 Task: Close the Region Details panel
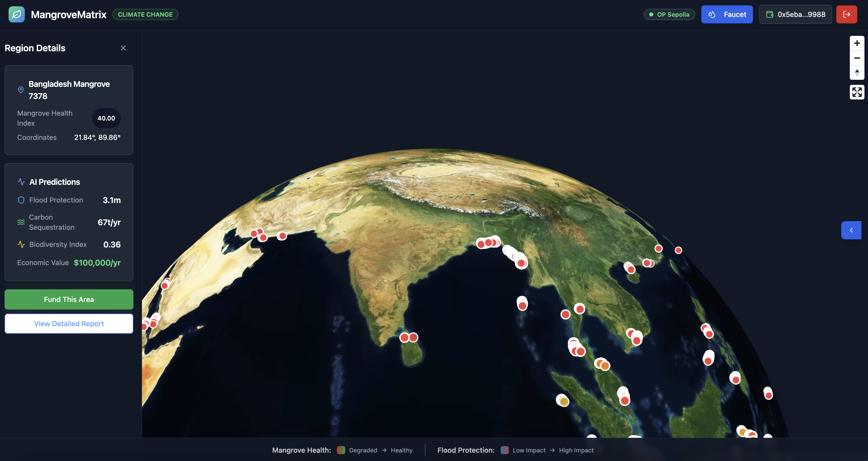coord(123,48)
